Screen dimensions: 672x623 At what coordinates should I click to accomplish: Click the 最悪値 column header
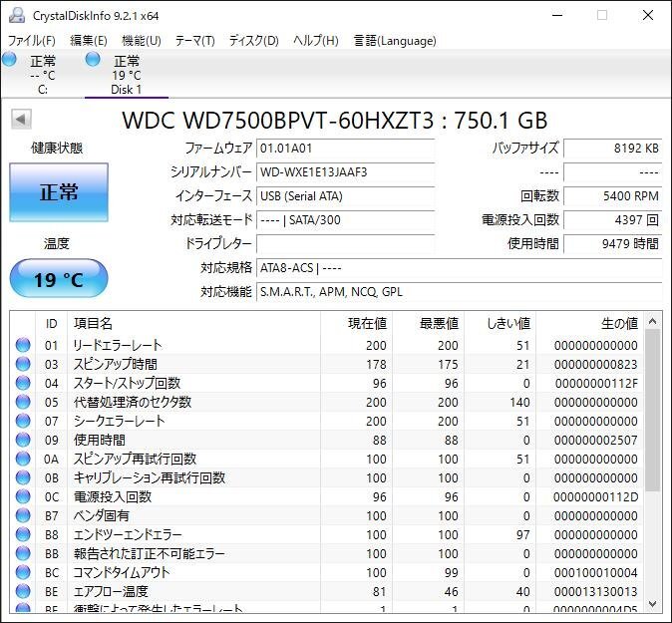coord(428,324)
